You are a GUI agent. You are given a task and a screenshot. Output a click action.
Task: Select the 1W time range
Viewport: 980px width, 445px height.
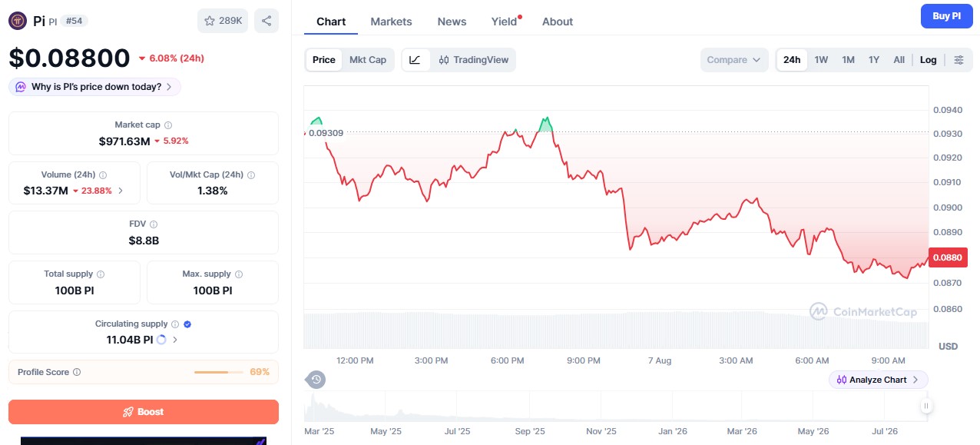coord(821,60)
